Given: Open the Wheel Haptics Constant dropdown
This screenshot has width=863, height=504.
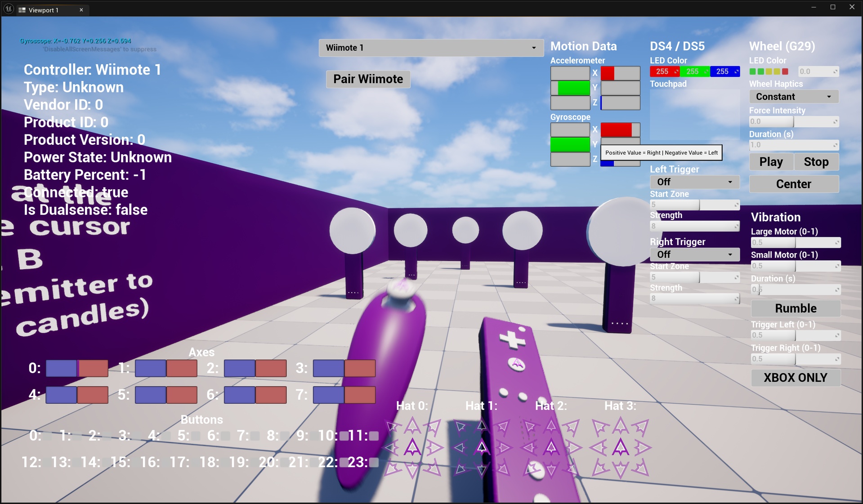Looking at the screenshot, I should click(794, 97).
